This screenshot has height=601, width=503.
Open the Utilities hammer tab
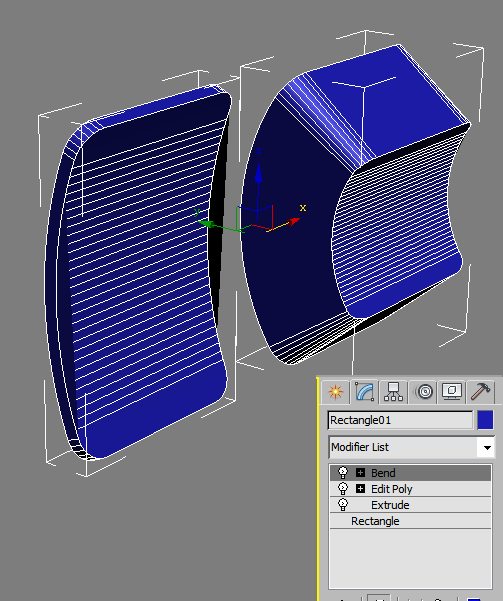click(480, 392)
